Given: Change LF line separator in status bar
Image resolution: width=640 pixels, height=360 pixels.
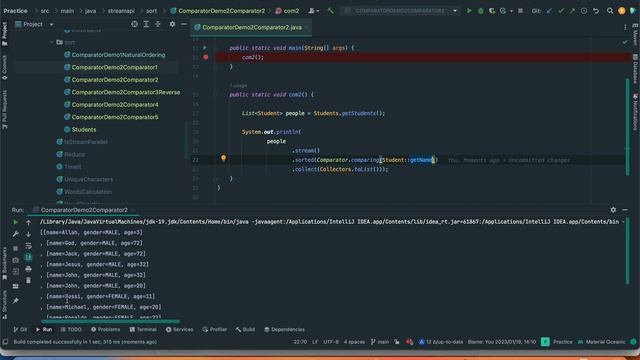Looking at the screenshot, I should tap(315, 342).
